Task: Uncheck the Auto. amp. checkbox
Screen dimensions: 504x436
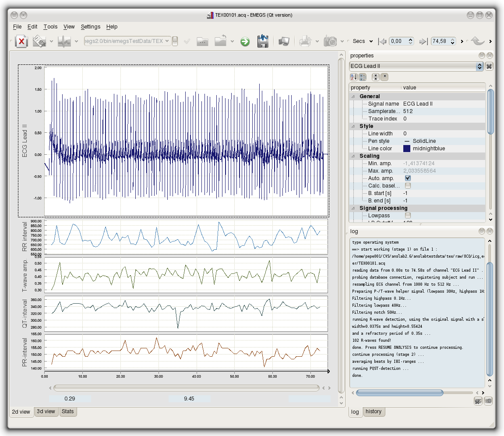Action: click(408, 178)
